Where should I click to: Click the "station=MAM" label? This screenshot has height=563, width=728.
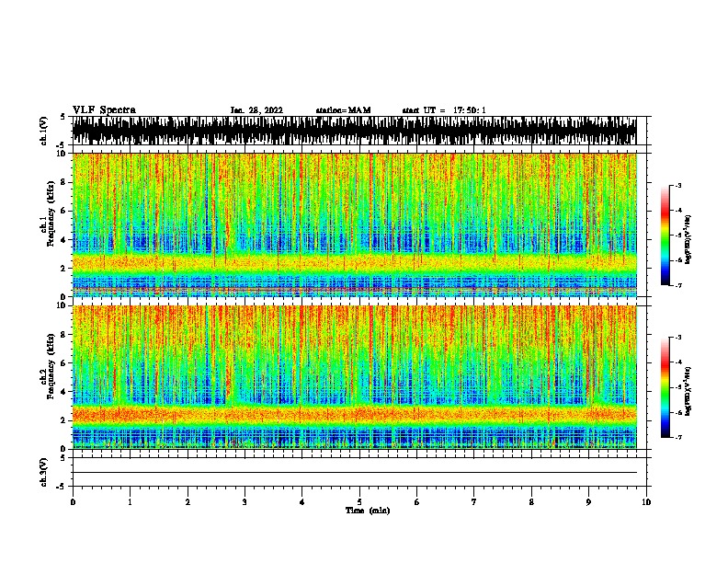343,110
